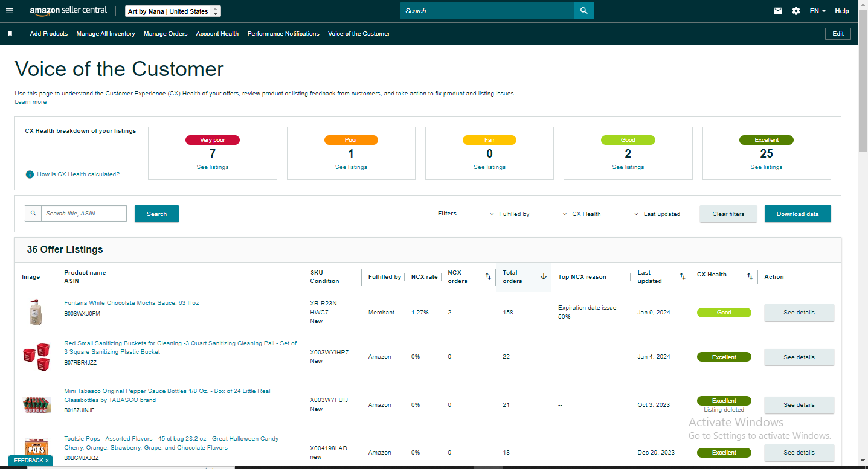
Task: Close the Feedback tab with X
Action: 47,461
